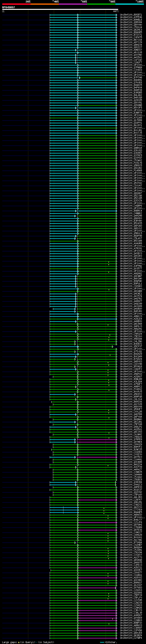Screen dimensions: 146x644
Task: Click the 447 query length number
Action: click(x=115, y=11)
